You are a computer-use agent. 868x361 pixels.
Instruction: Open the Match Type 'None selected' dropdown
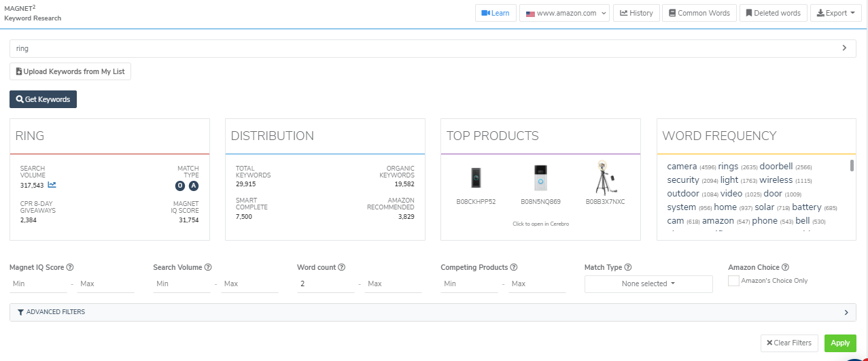tap(648, 284)
